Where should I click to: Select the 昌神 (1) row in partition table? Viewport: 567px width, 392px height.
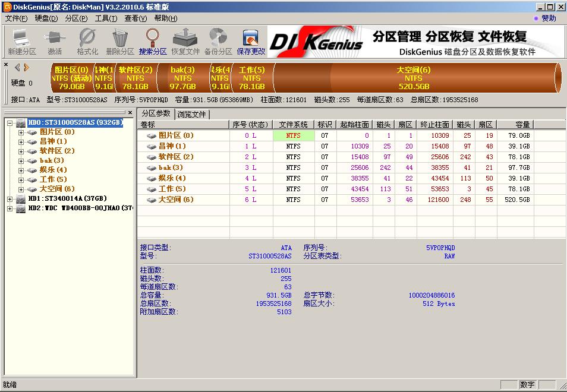336,146
